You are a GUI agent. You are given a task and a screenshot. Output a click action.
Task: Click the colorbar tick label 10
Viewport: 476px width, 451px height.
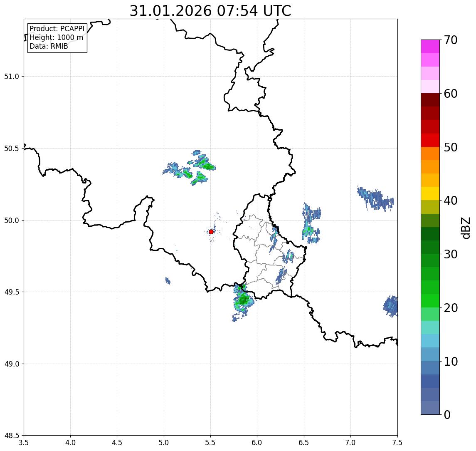[451, 362]
